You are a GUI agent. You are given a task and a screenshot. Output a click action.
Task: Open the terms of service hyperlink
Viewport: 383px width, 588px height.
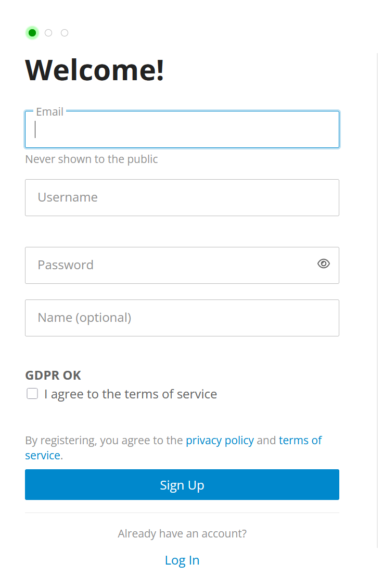(173, 448)
